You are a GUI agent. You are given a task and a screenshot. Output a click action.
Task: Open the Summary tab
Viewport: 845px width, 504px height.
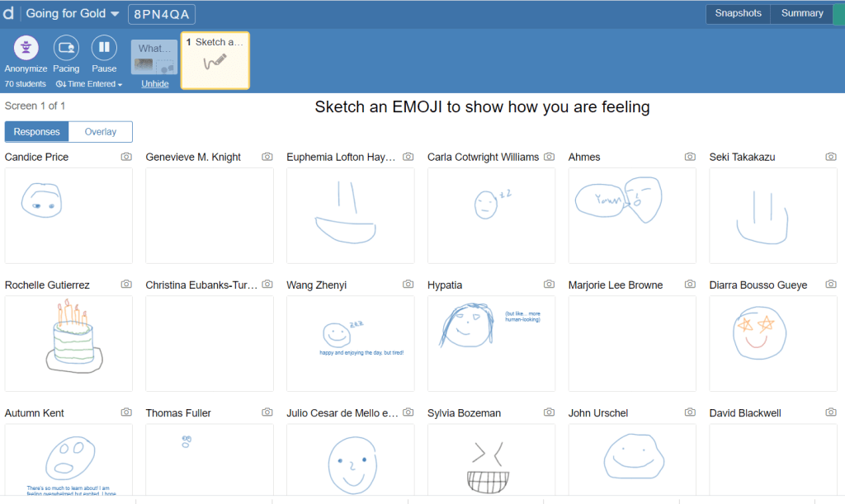pyautogui.click(x=802, y=13)
